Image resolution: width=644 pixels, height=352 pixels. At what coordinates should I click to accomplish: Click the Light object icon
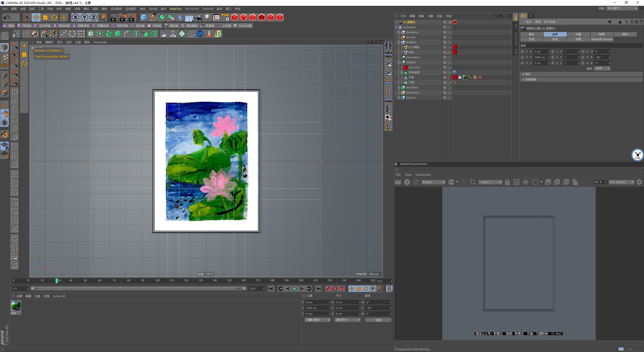[207, 17]
